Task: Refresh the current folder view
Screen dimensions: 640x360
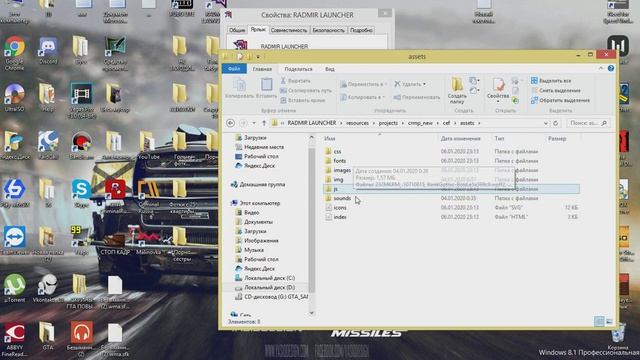Action: pos(556,123)
